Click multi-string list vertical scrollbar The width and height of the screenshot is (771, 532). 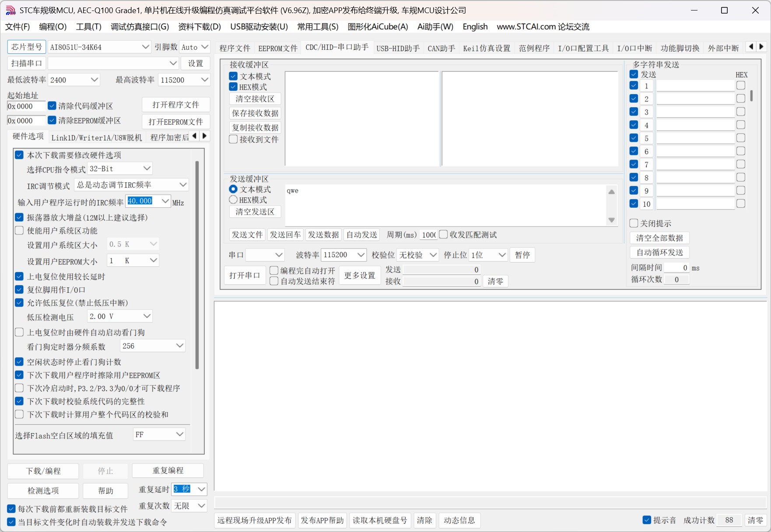[x=751, y=95]
